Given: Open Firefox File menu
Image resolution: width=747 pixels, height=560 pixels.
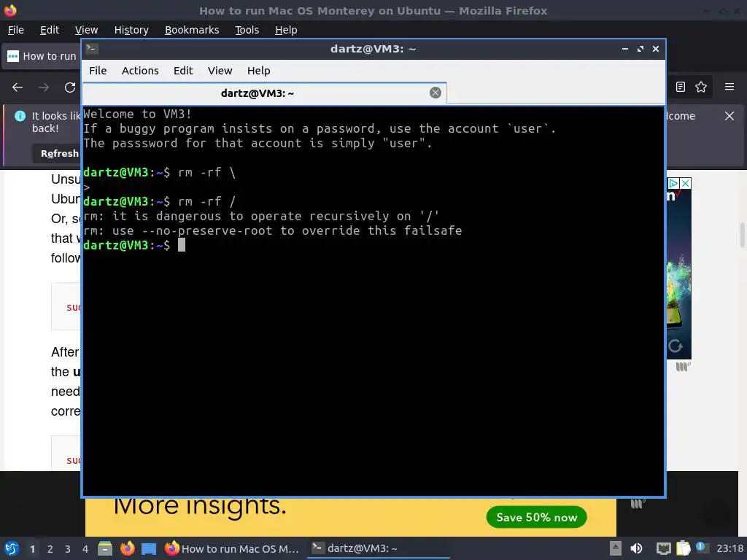Looking at the screenshot, I should [x=16, y=30].
